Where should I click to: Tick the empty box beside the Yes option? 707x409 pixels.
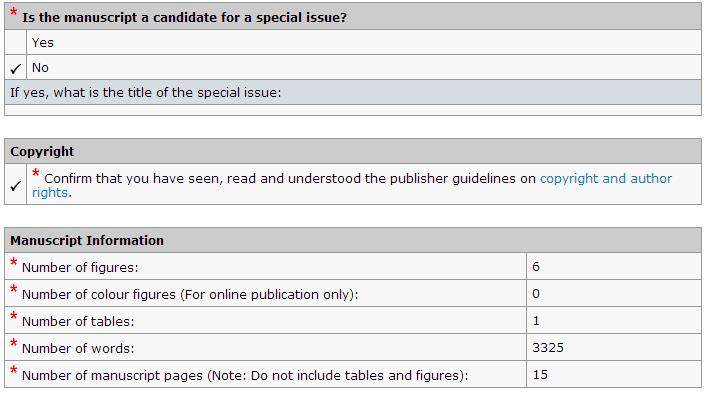click(x=16, y=43)
